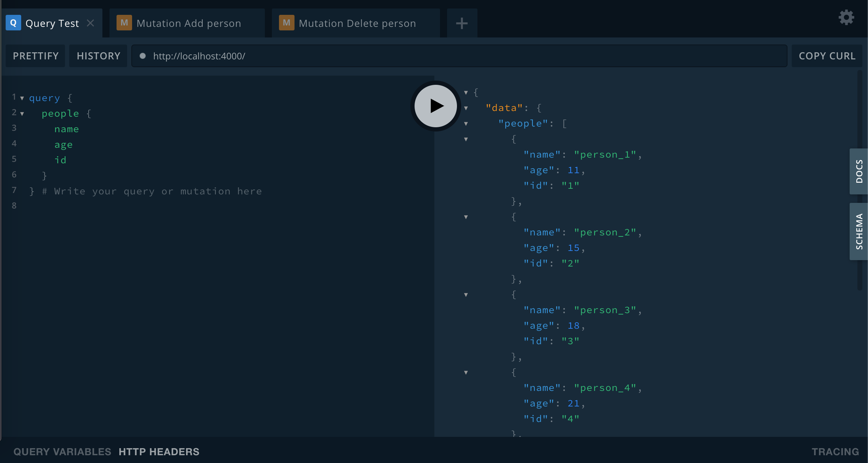Run the query with the play button
The width and height of the screenshot is (868, 463).
point(435,106)
